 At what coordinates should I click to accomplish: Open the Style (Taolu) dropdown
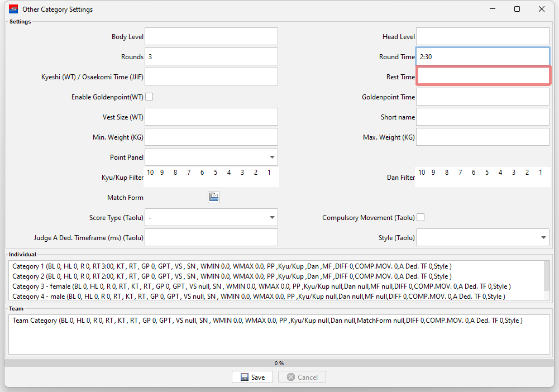coord(482,237)
